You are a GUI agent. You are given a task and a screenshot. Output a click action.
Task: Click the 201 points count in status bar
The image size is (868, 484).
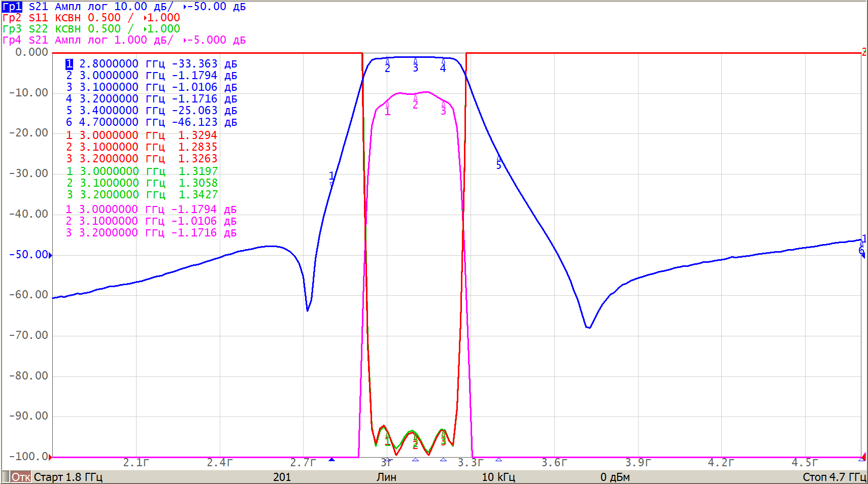click(x=282, y=477)
